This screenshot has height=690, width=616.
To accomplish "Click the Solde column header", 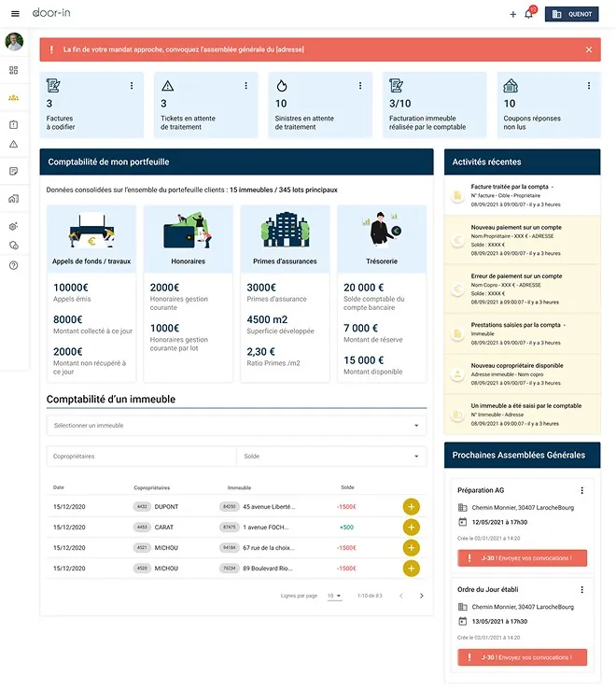I will 347,487.
